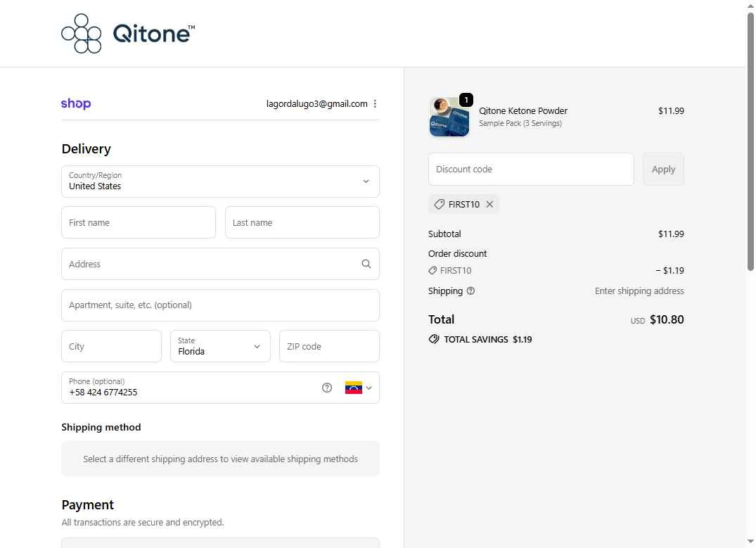This screenshot has height=548, width=756.
Task: Click the FIRST10 tag icon under Order discount
Action: tap(433, 271)
